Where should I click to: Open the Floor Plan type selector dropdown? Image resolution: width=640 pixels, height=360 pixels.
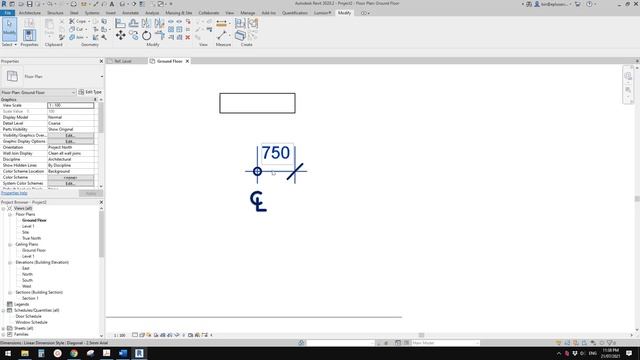tap(102, 76)
